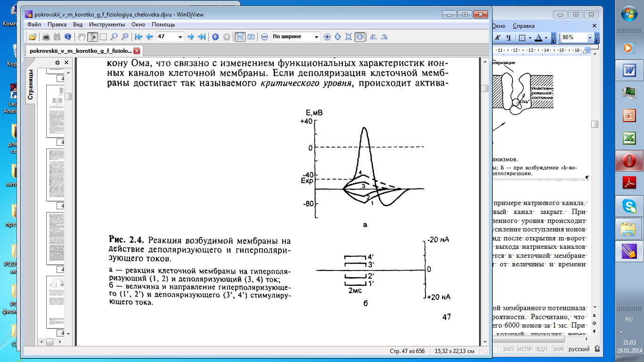Set zoom to fit page
The image size is (644, 362).
click(349, 37)
